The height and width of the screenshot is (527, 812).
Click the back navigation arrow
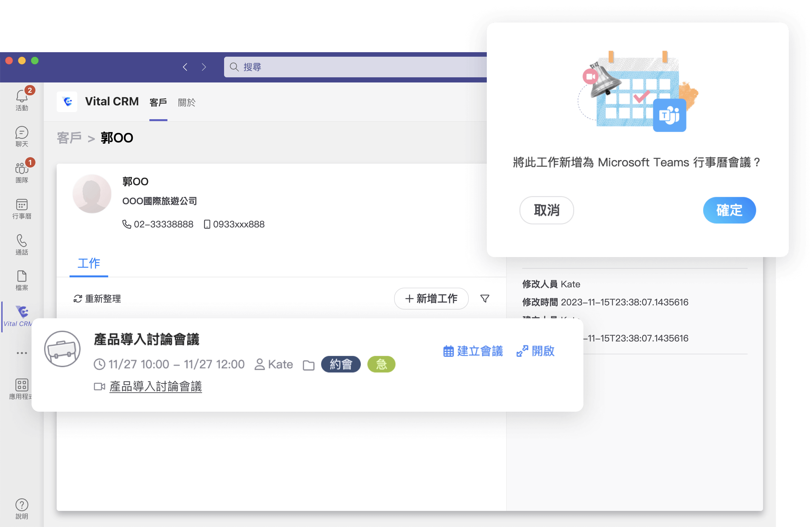tap(185, 67)
